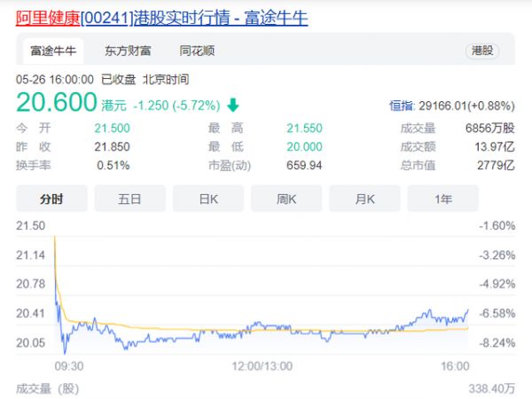The image size is (532, 399).
Task: Click the -6.58% percentage axis label
Action: tap(497, 314)
